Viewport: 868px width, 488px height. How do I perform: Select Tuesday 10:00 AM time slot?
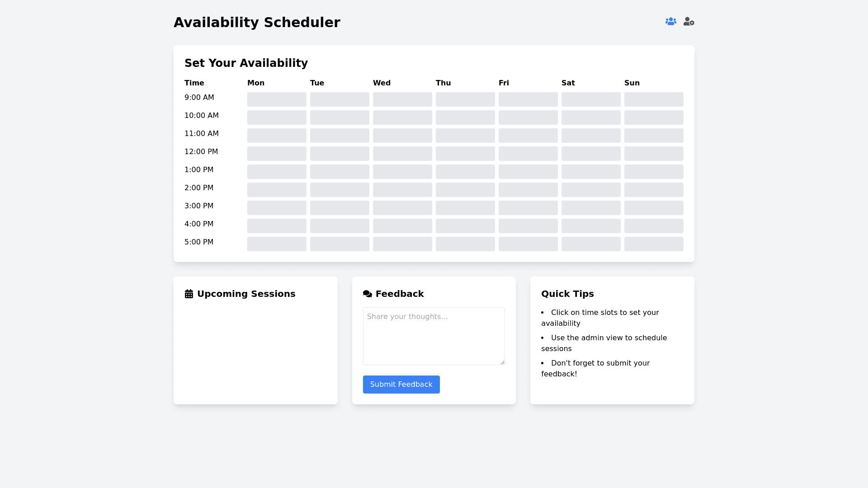point(340,117)
